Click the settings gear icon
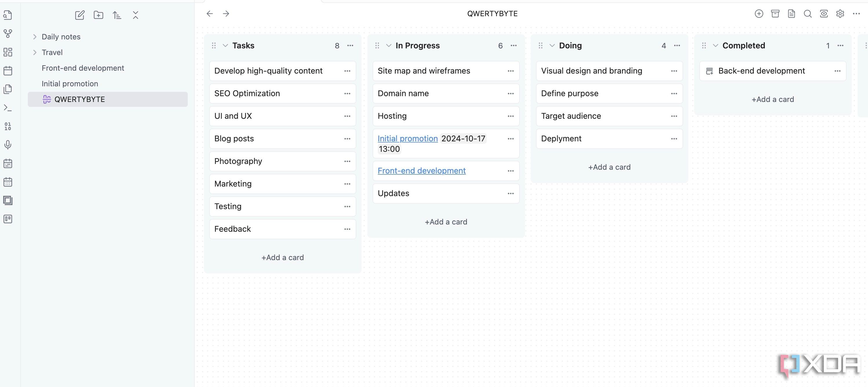This screenshot has height=387, width=868. [x=840, y=14]
